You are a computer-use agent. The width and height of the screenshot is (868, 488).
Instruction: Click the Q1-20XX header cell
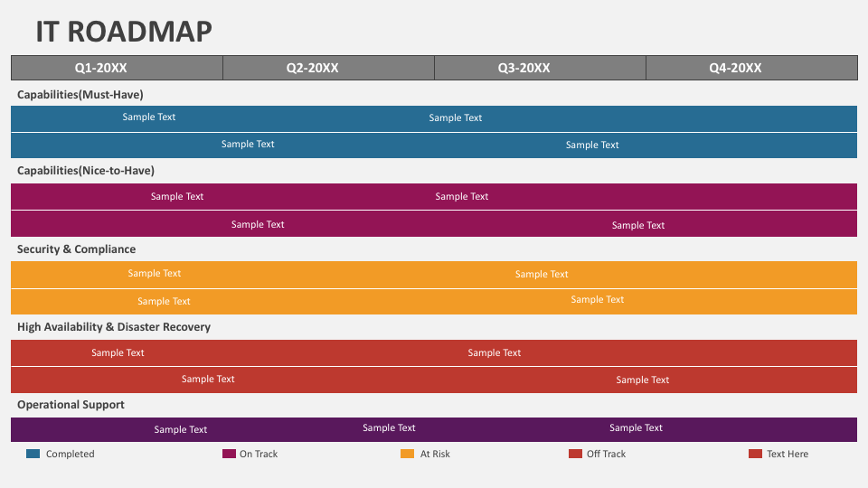click(x=117, y=68)
